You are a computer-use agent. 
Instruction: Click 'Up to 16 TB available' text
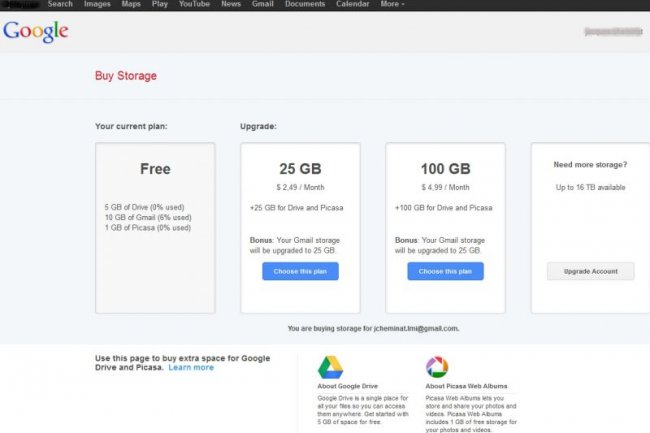click(x=590, y=187)
